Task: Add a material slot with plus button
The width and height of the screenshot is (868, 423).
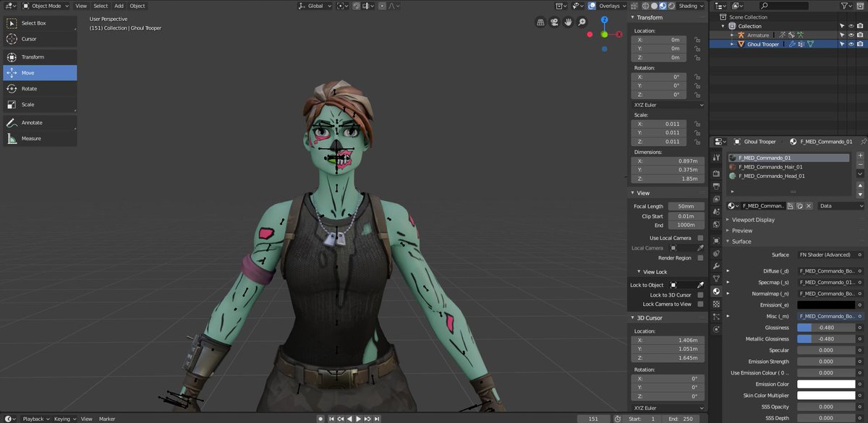Action: tap(860, 155)
